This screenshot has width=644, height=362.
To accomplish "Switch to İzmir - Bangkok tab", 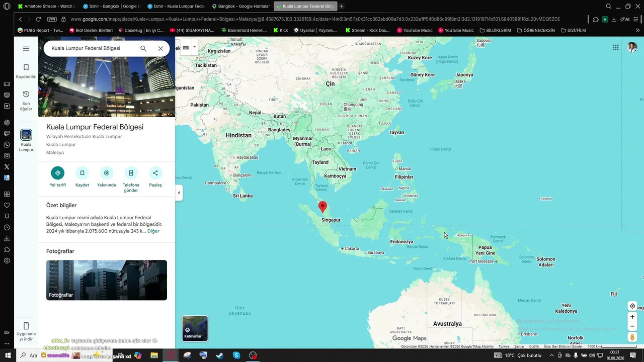I will tap(112, 7).
